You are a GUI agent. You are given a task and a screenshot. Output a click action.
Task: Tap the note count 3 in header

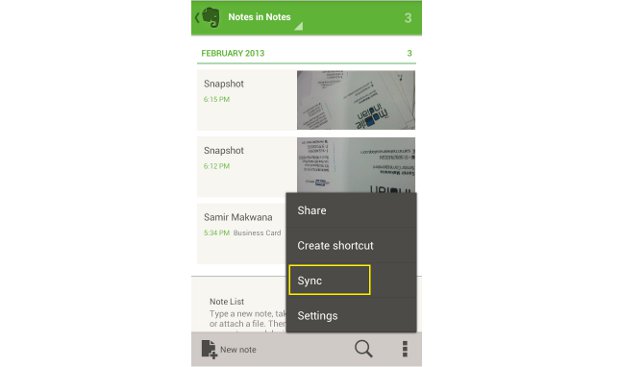tap(408, 18)
